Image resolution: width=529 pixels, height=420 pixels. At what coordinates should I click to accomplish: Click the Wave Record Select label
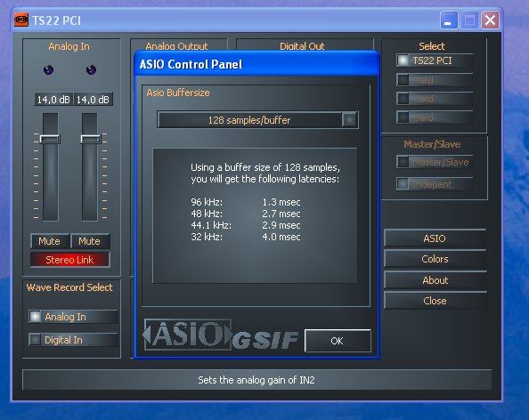point(69,287)
